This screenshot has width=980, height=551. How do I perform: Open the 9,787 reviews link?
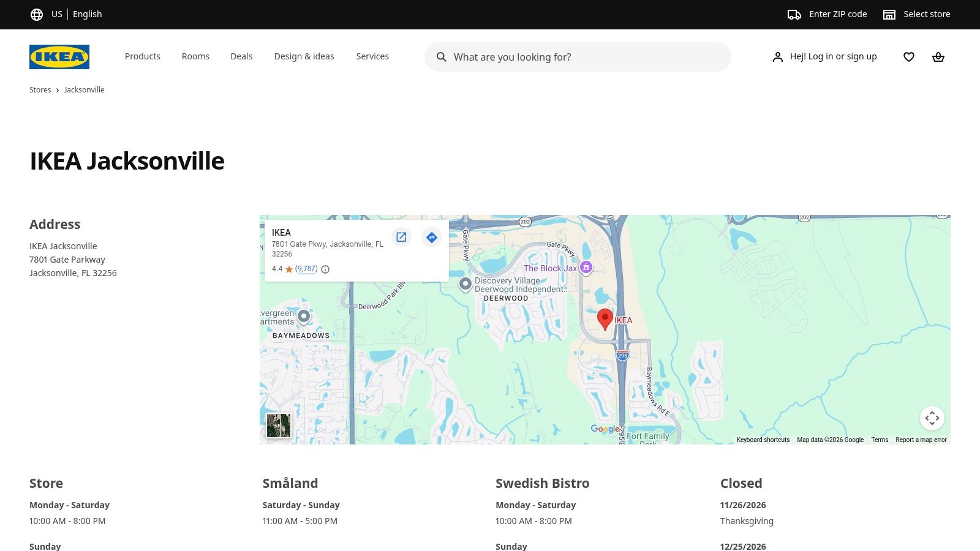306,269
